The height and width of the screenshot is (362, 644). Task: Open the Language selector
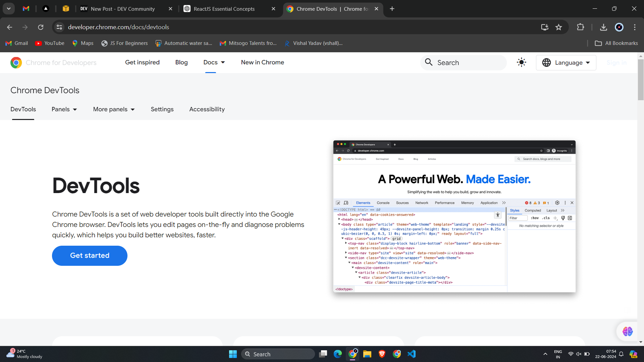pos(566,62)
